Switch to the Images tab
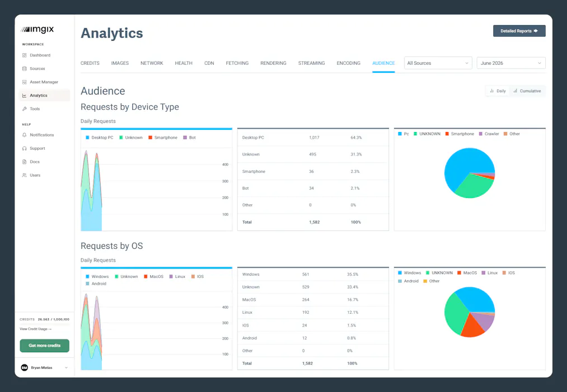This screenshot has width=567, height=392. coord(120,63)
